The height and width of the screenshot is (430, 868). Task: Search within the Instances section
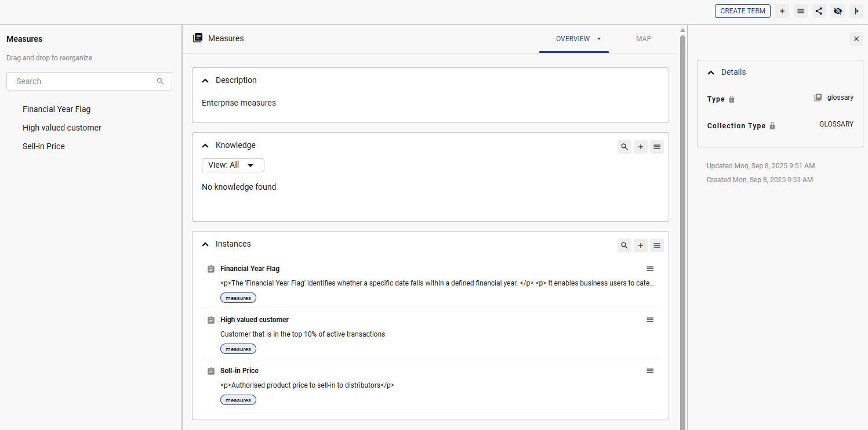[x=624, y=246]
